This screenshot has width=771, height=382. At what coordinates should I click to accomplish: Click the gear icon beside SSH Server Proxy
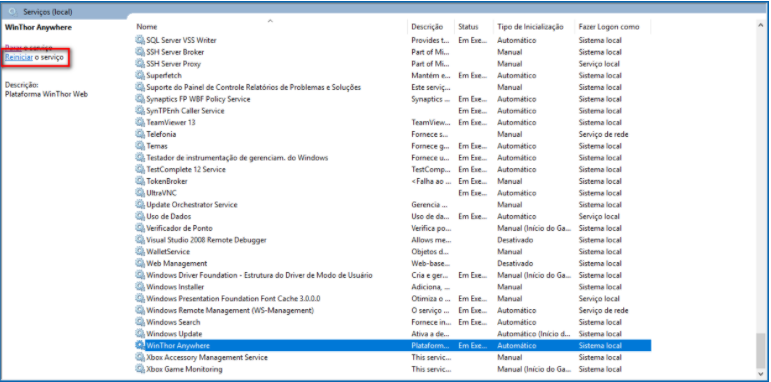click(x=140, y=64)
